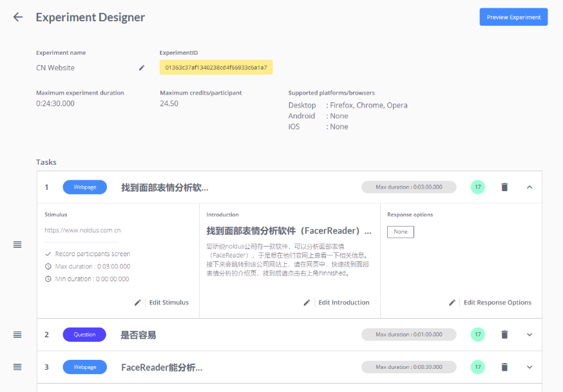Expand the FaceReader能分析 task details
The image size is (563, 392).
tap(530, 367)
